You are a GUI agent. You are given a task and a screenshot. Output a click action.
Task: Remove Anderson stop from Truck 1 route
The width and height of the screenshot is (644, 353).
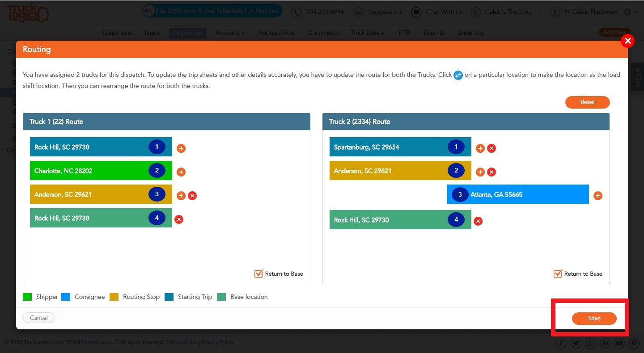[x=192, y=196]
